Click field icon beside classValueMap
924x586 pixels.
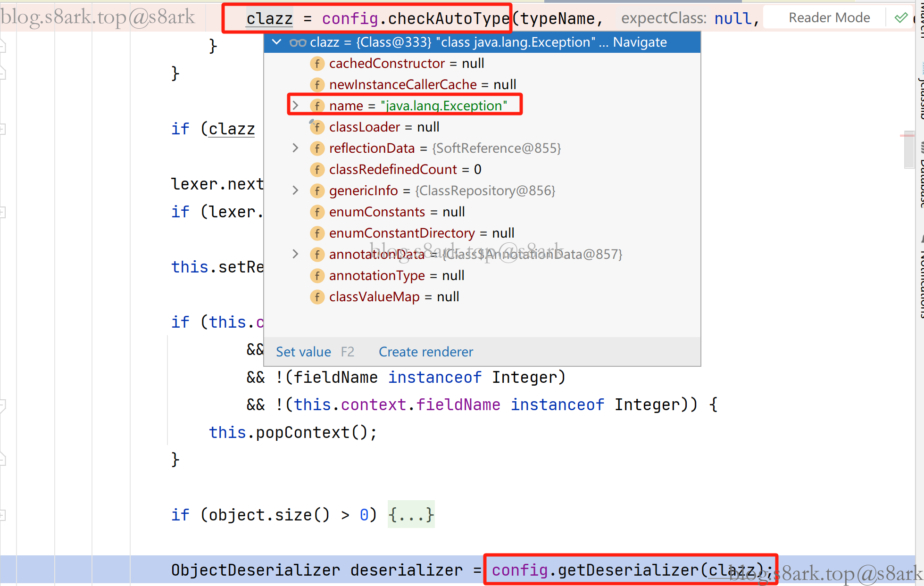317,297
